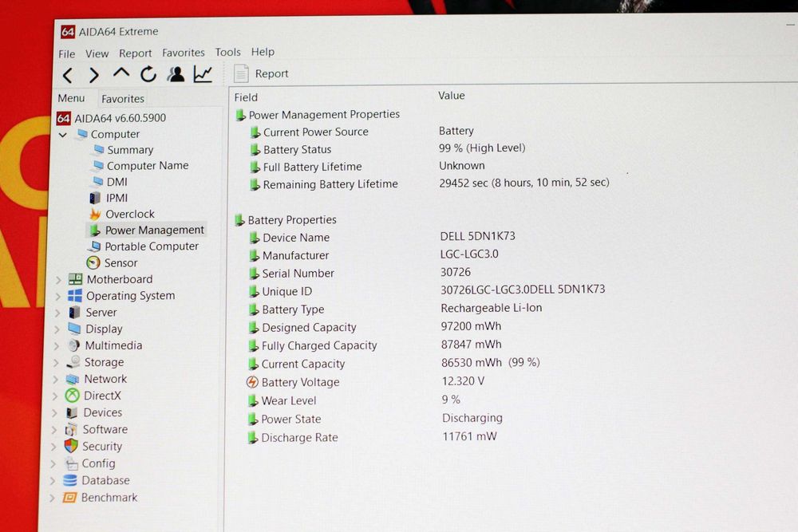Click the Battery Voltage lightning icon

[x=252, y=382]
